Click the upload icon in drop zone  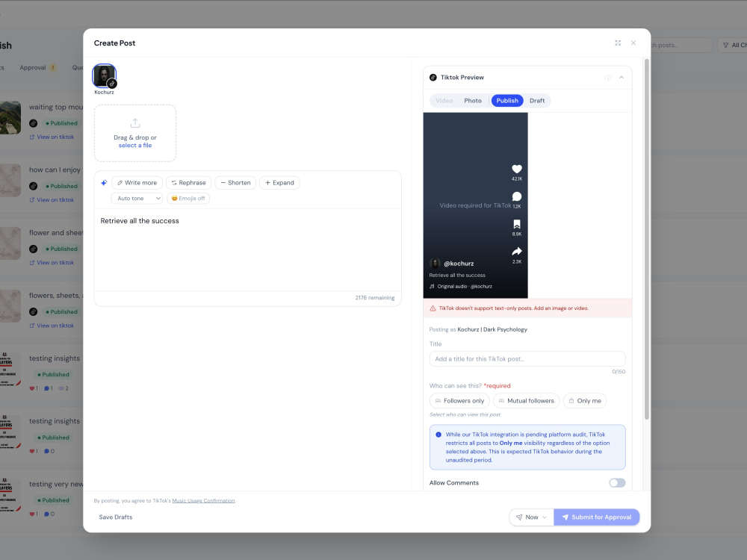point(135,123)
